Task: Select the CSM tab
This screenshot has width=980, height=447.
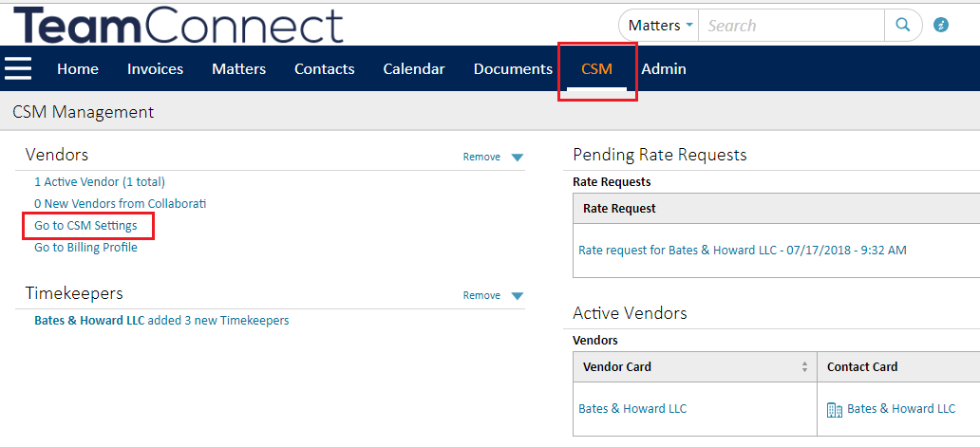Action: click(x=597, y=68)
